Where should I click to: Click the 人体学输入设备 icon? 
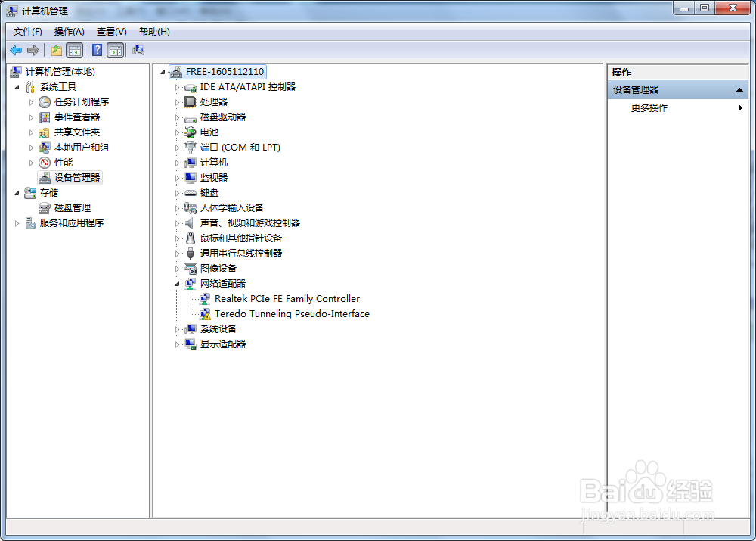[x=191, y=208]
